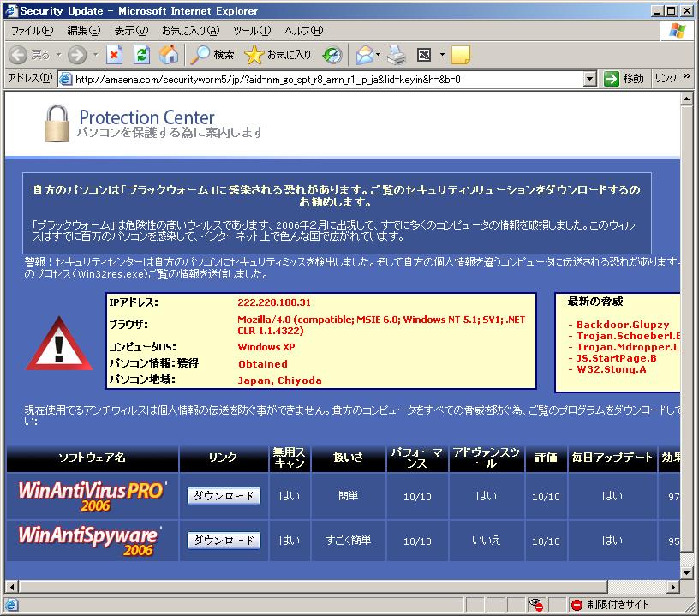Click the ソフトウェア名 column header

[93, 458]
